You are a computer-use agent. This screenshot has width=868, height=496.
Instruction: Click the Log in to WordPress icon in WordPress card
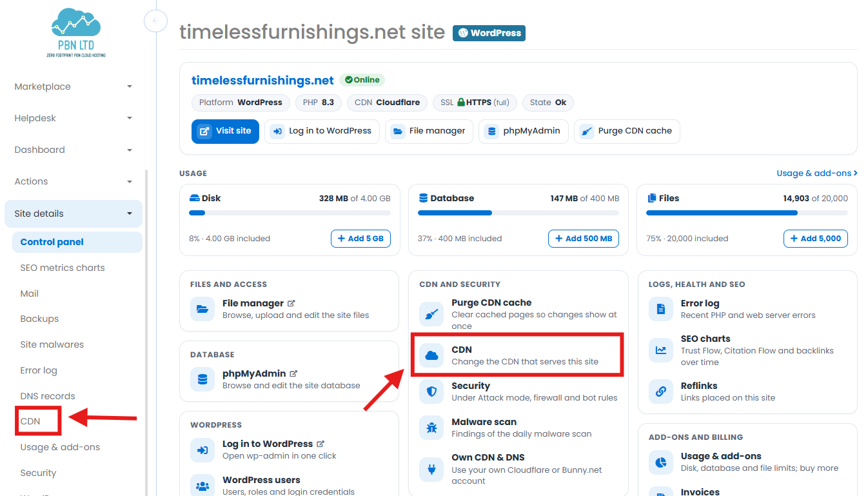(x=202, y=450)
